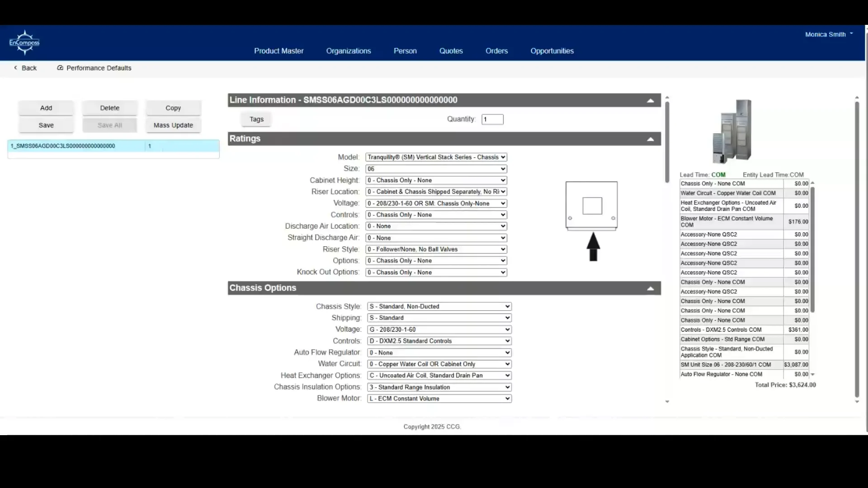This screenshot has height=488, width=868.
Task: Open the Monica Smith account menu
Action: pyautogui.click(x=829, y=34)
